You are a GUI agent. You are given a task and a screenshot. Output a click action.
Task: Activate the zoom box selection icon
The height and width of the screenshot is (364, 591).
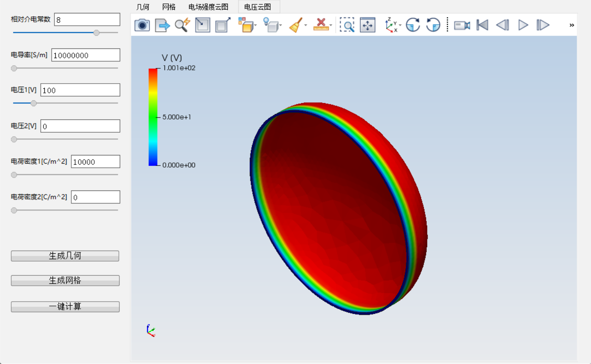tap(347, 25)
